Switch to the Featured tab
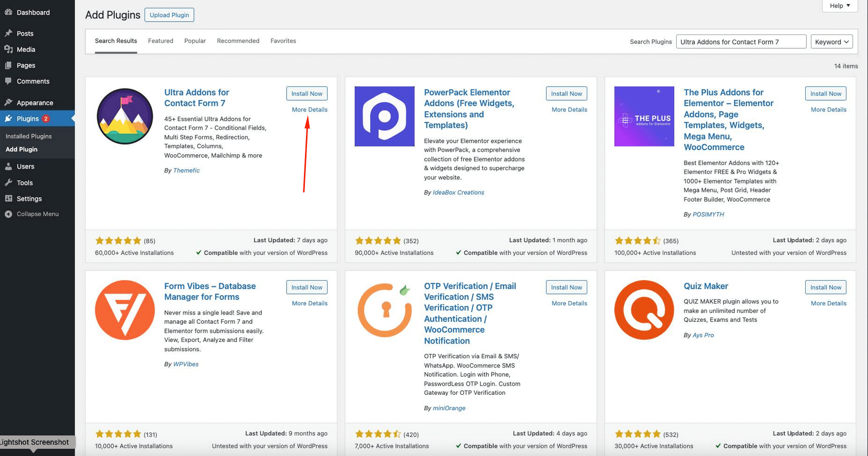The image size is (868, 456). click(x=160, y=41)
